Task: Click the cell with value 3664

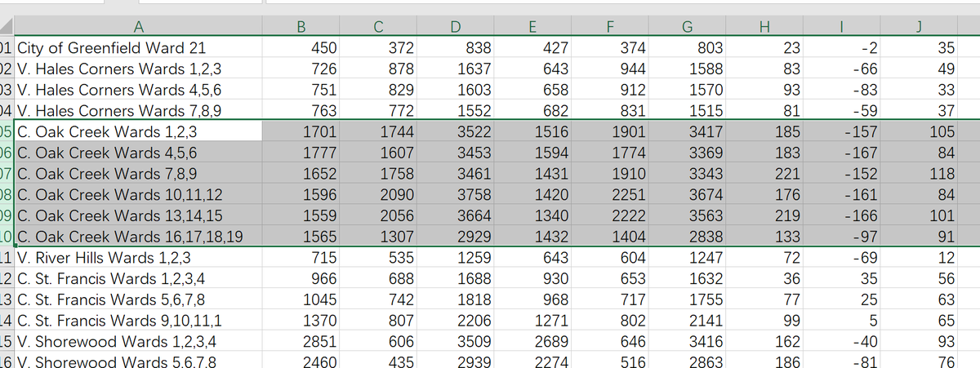Action: [x=454, y=215]
